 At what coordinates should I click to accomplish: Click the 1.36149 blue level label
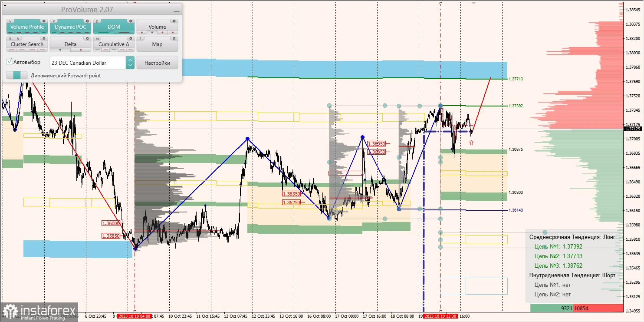tap(516, 210)
